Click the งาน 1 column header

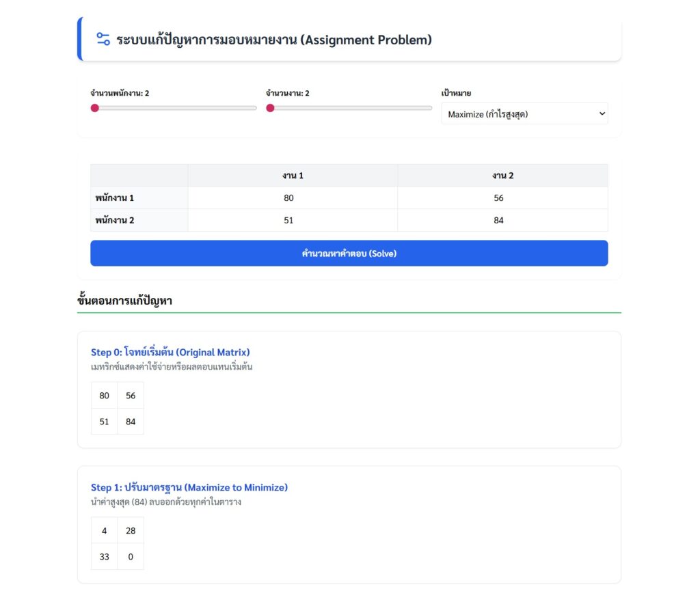click(293, 176)
